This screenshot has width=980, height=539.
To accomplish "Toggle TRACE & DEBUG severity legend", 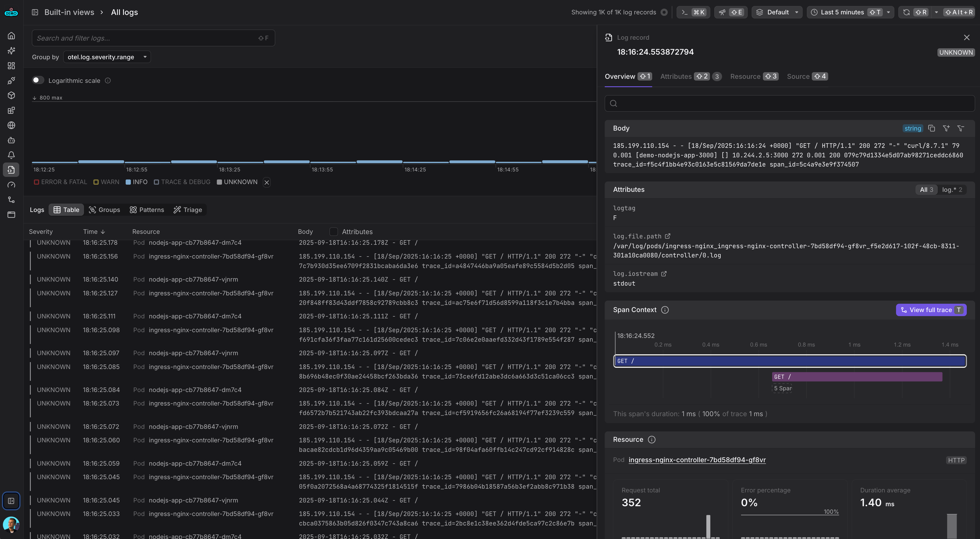I will (x=182, y=182).
